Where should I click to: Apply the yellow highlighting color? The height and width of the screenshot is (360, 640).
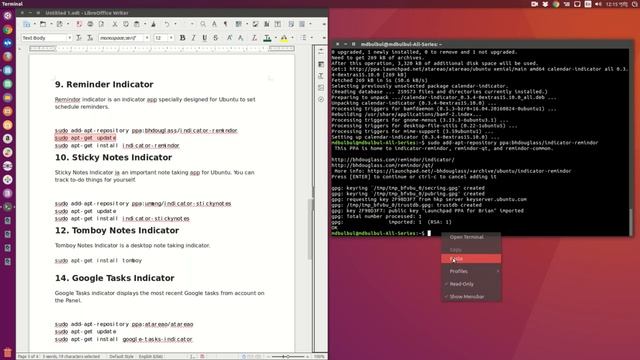pyautogui.click(x=284, y=38)
